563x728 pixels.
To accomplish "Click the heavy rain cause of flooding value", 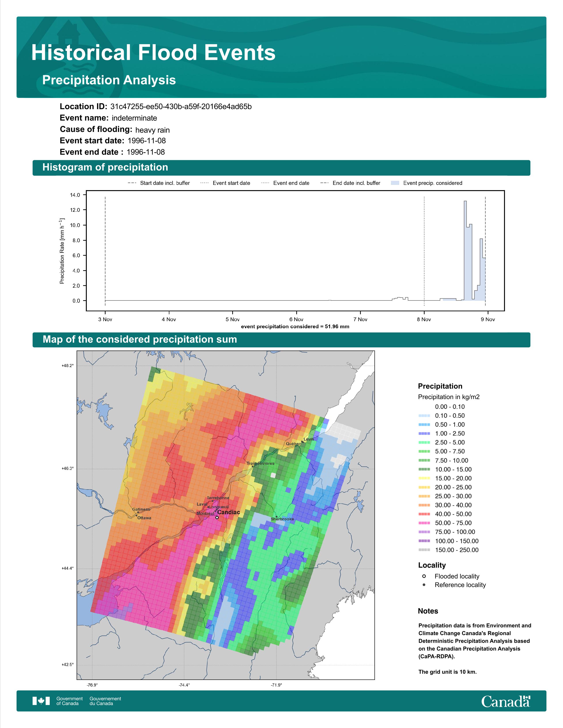I will tap(152, 130).
